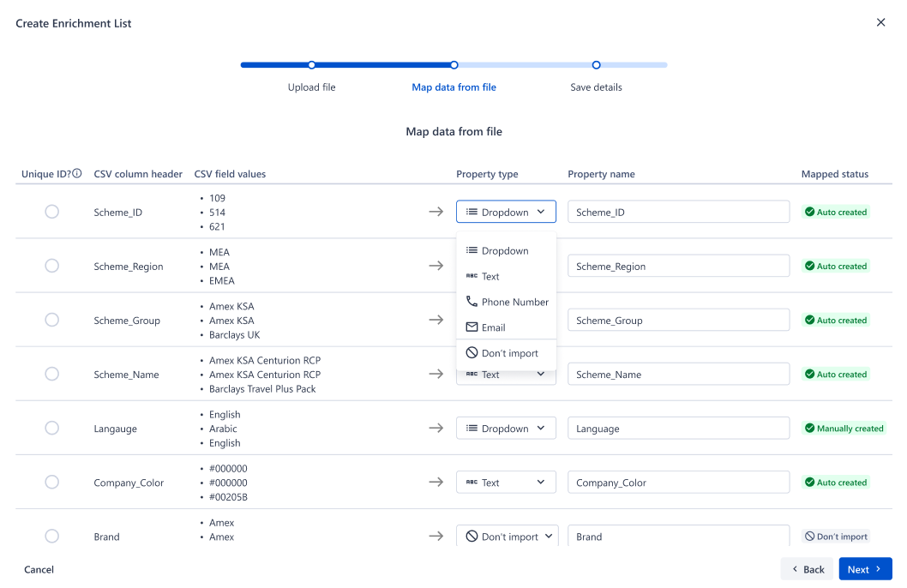Click the Dropdown list icon in open menu
The width and height of the screenshot is (907, 588).
[x=472, y=250]
